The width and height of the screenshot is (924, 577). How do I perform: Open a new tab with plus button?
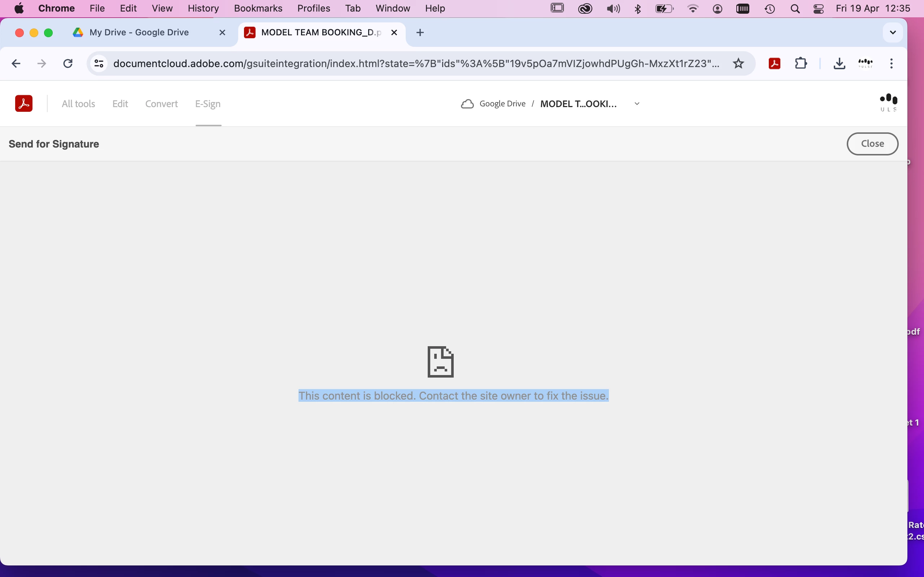420,32
